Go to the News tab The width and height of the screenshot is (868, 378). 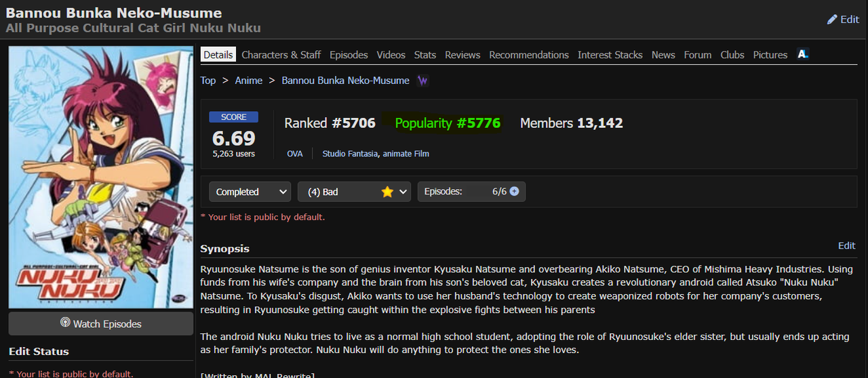[x=663, y=55]
